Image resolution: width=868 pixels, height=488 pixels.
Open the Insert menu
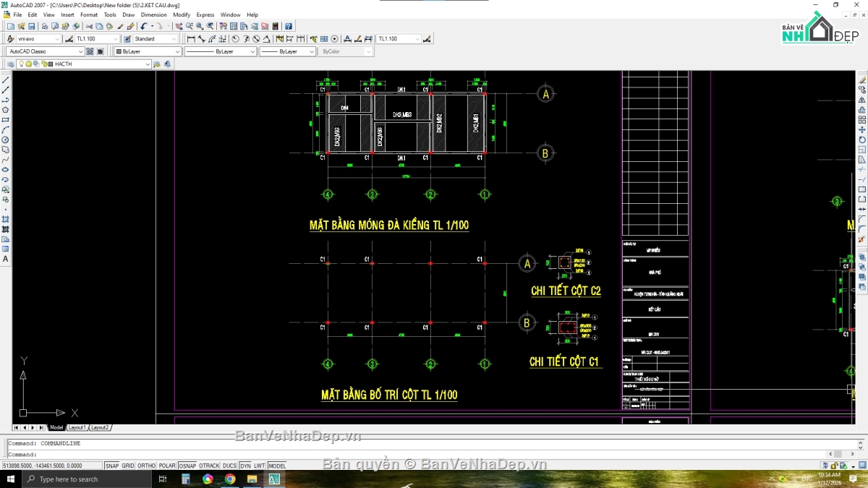point(67,14)
